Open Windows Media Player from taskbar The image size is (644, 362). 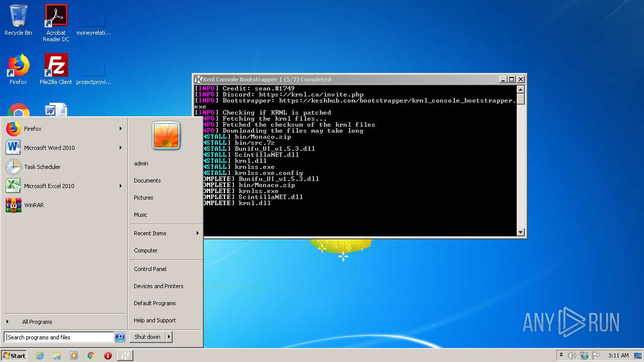pyautogui.click(x=74, y=355)
